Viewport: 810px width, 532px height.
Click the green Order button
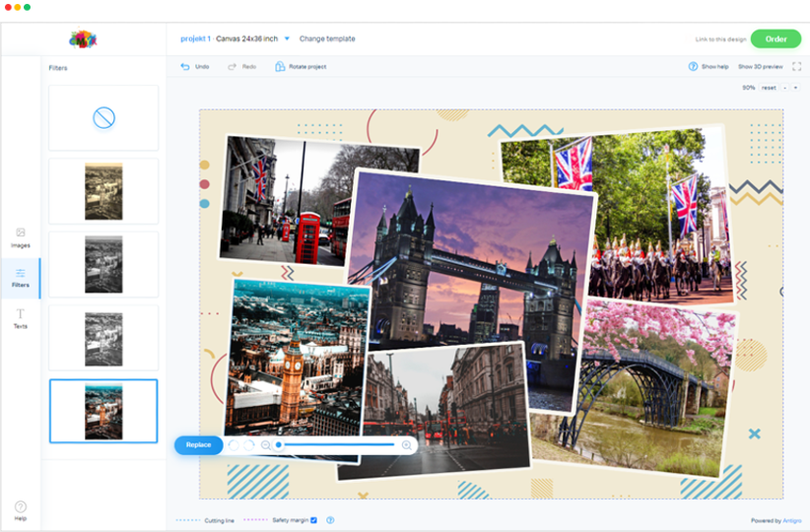point(776,39)
